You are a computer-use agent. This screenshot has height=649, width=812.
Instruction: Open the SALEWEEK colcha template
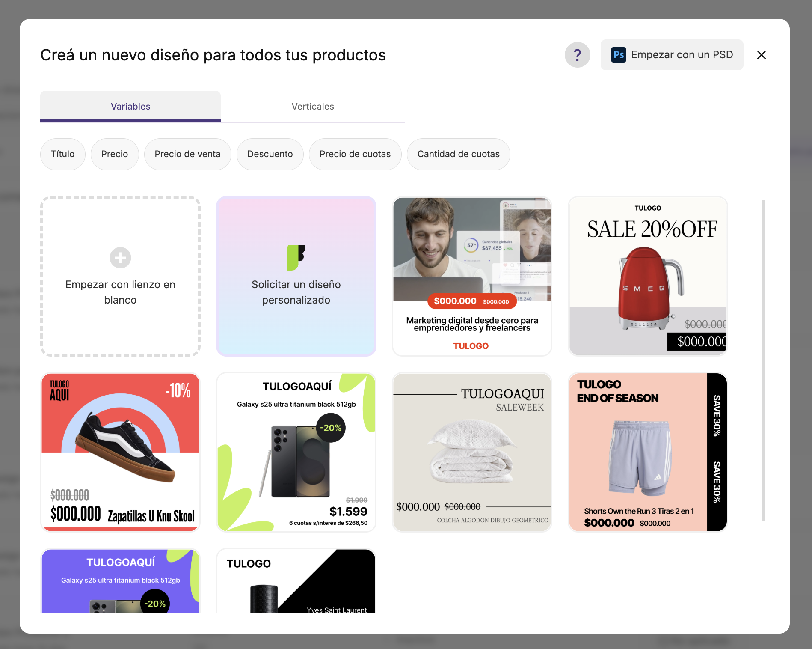(x=472, y=452)
